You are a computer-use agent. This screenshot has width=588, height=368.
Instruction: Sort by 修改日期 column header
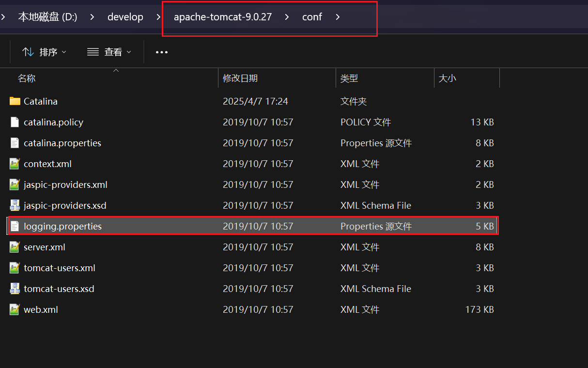pos(240,78)
